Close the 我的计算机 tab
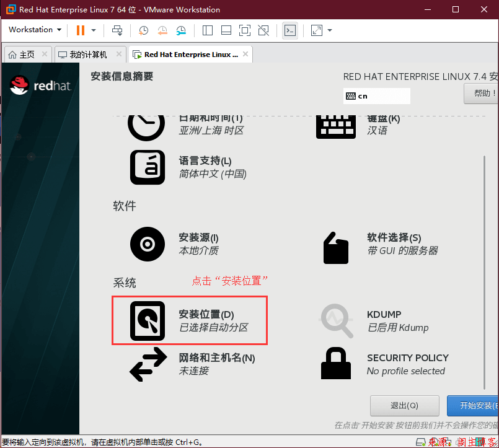Screen dimensions: 499x448 pyautogui.click(x=119, y=54)
